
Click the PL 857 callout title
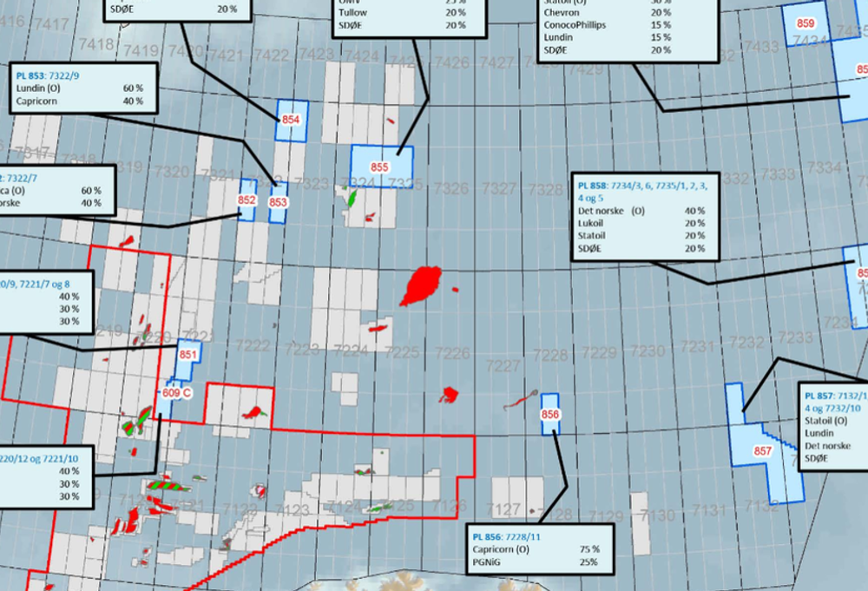pyautogui.click(x=835, y=402)
